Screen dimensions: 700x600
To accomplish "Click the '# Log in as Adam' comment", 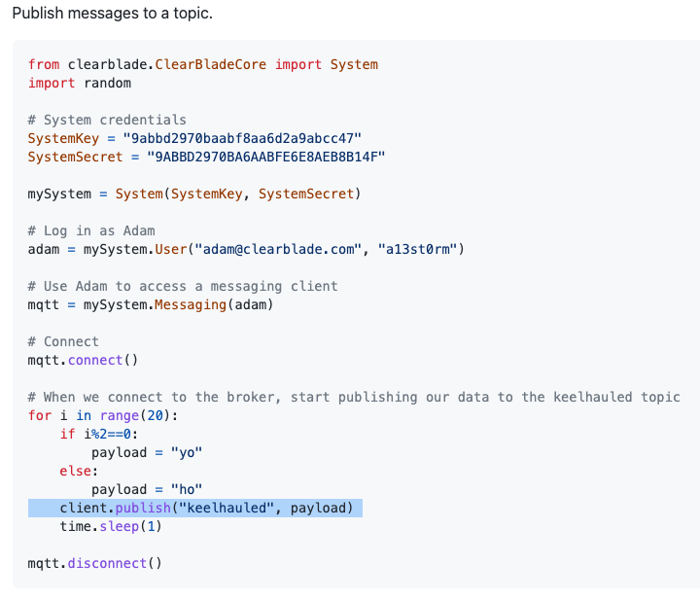I will (91, 230).
